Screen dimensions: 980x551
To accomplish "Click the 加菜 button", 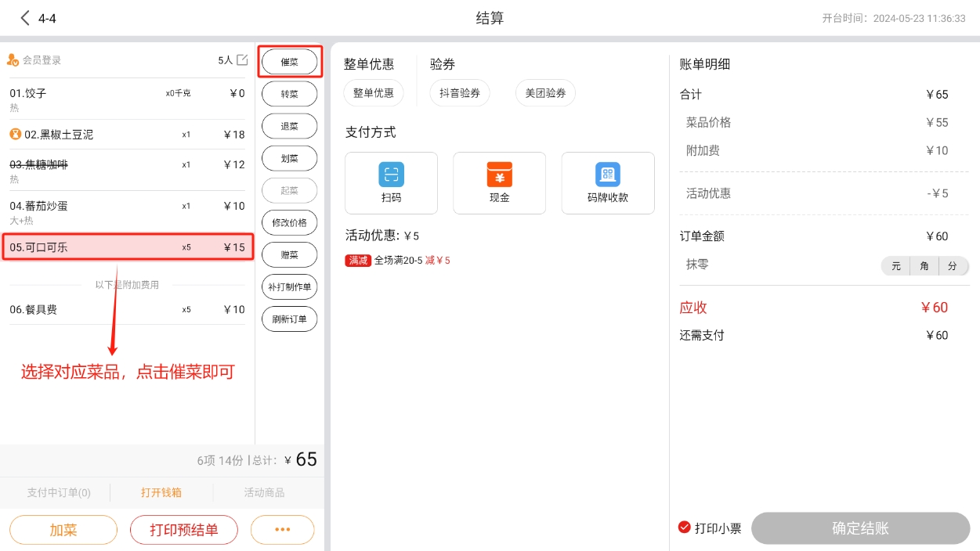I will point(63,530).
